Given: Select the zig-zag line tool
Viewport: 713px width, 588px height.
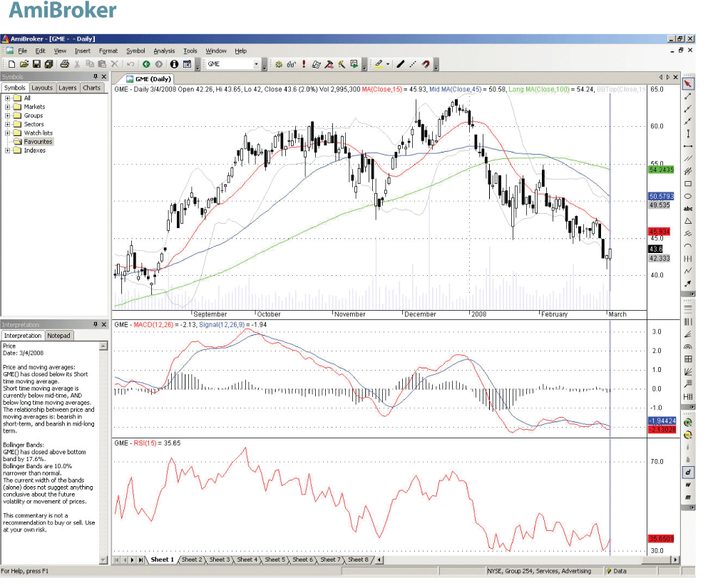Looking at the screenshot, I should [687, 271].
